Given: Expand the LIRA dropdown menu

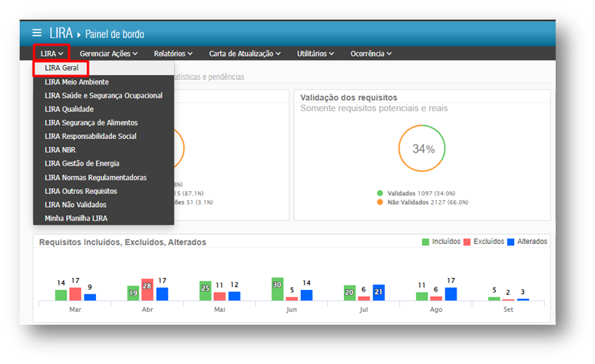Looking at the screenshot, I should click(51, 54).
